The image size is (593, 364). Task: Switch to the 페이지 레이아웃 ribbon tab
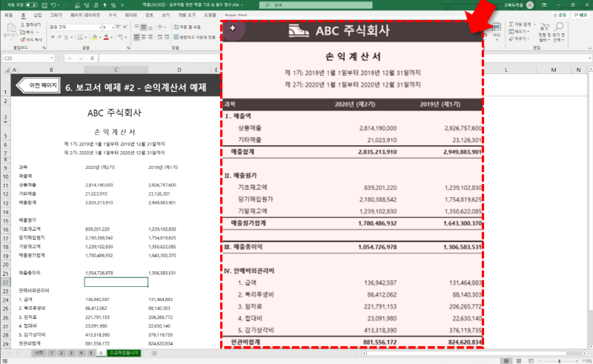pos(85,15)
